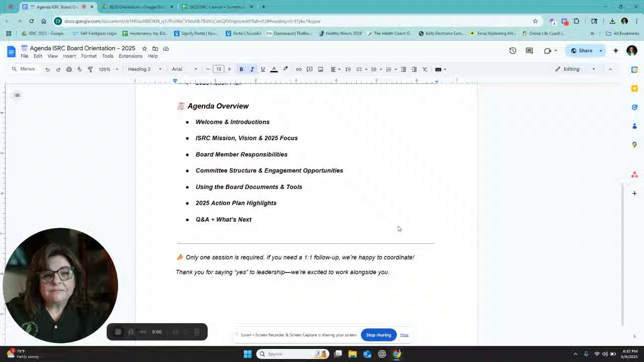Open Google Maps side panel
Viewport: 644px width, 362px height.
[634, 144]
